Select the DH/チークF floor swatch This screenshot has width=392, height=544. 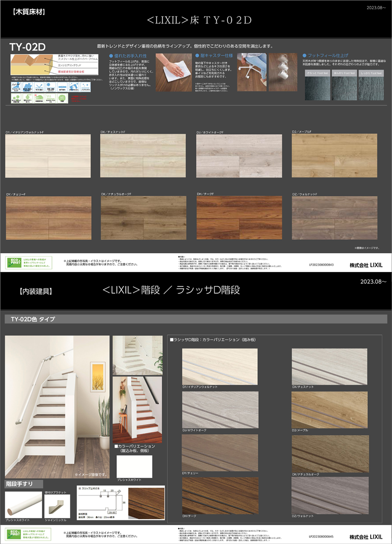coord(239,217)
